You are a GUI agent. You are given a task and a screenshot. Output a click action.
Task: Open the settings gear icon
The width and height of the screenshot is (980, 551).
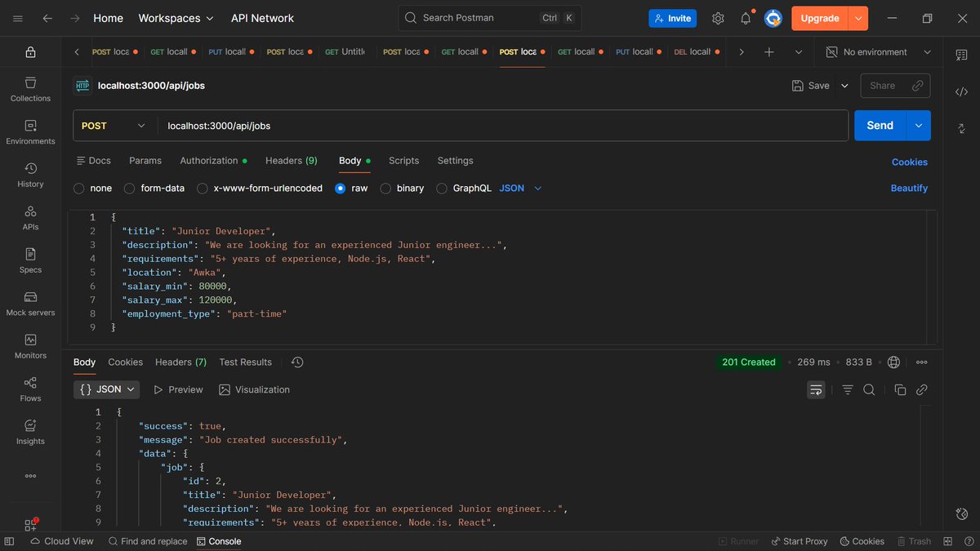click(718, 18)
